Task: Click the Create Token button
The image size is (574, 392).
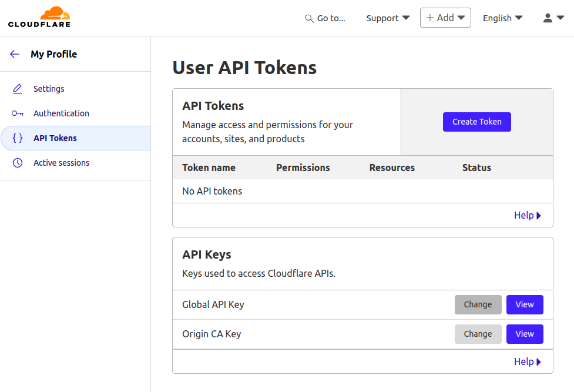Action: point(476,122)
